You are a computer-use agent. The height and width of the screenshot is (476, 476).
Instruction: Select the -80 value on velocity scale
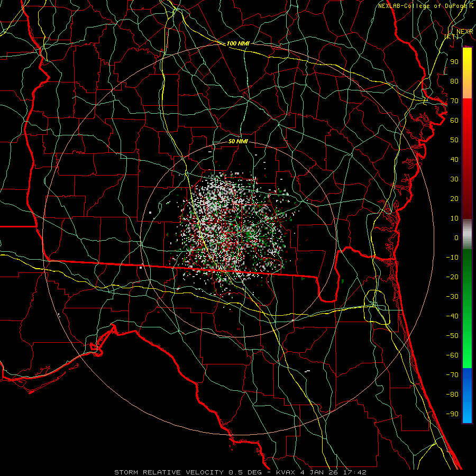[452, 395]
